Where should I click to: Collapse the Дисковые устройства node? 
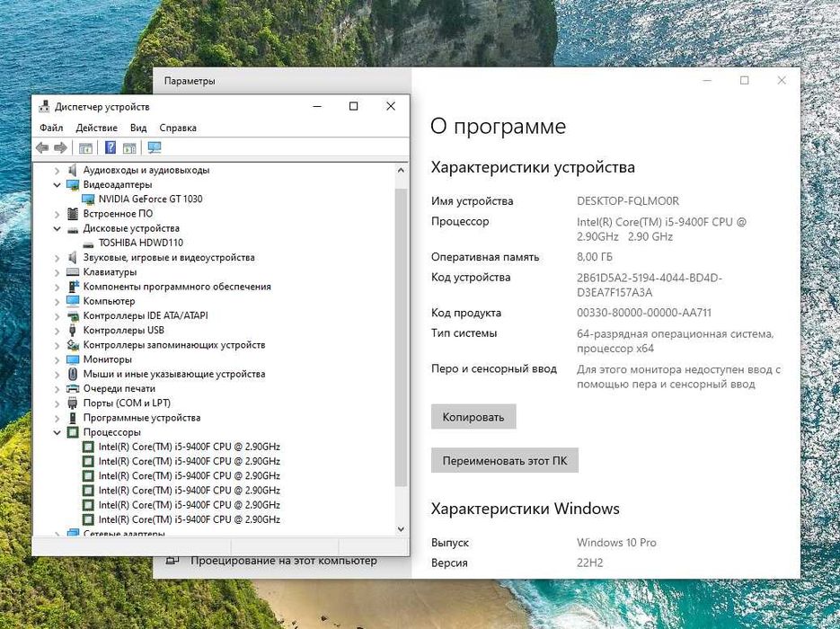57,228
